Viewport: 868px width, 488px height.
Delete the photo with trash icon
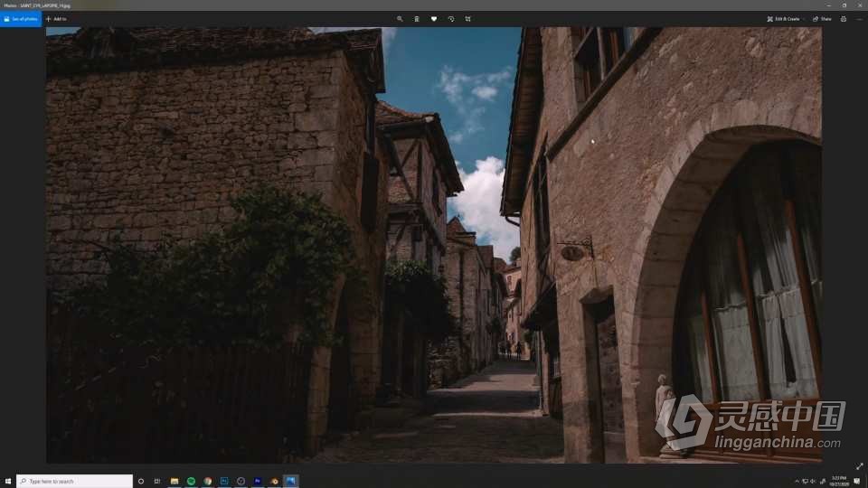pyautogui.click(x=417, y=19)
